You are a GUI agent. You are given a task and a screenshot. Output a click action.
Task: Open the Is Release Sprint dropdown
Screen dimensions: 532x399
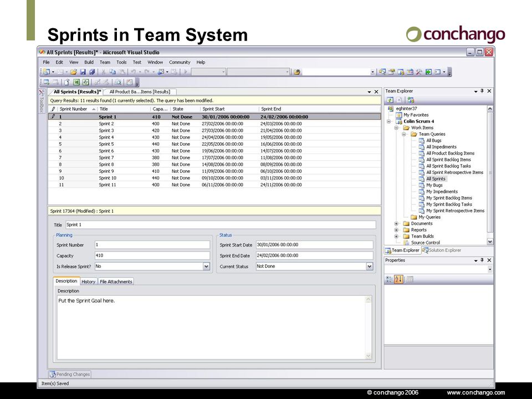pyautogui.click(x=206, y=267)
